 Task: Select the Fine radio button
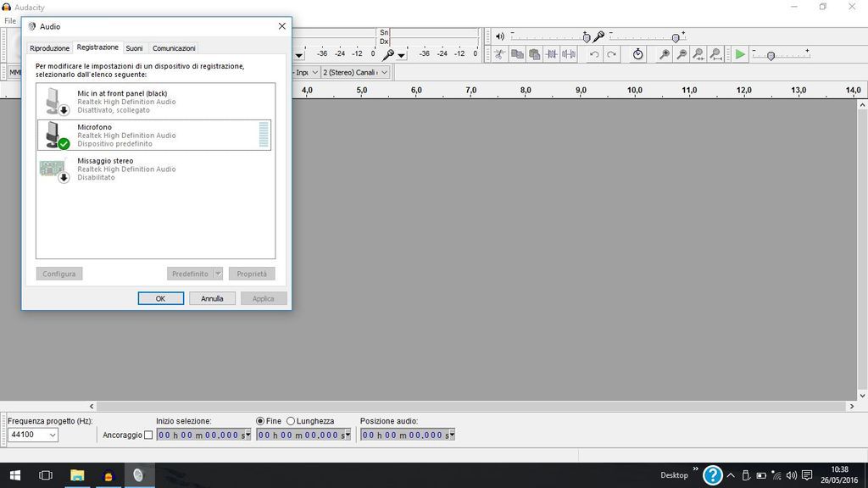coord(260,421)
